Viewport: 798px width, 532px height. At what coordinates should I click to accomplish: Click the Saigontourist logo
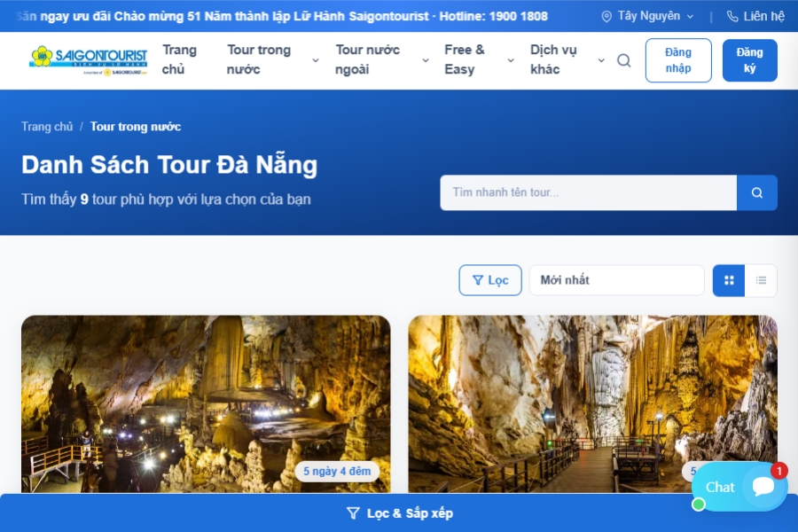pyautogui.click(x=88, y=60)
